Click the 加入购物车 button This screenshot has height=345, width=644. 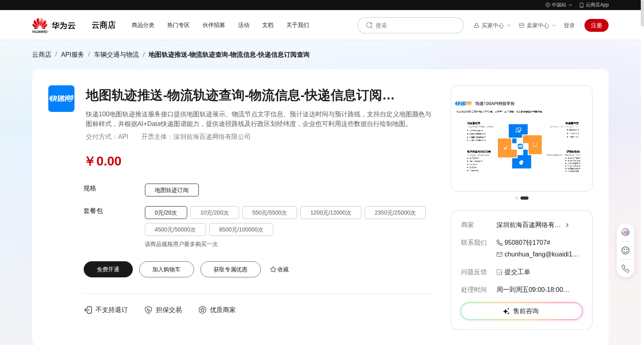(x=167, y=269)
